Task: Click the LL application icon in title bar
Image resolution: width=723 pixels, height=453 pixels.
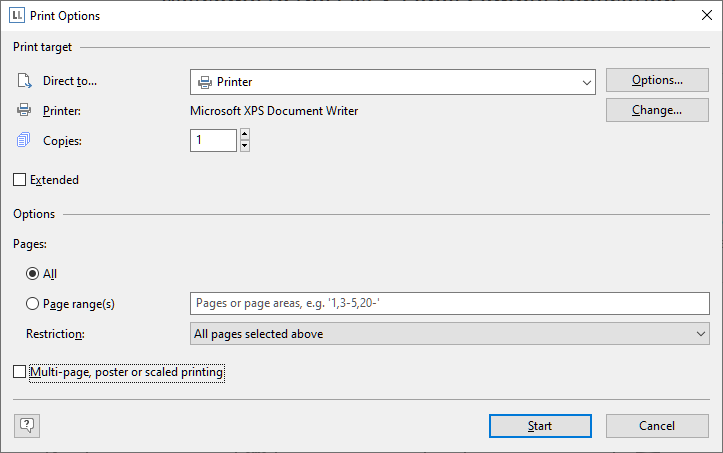Action: click(17, 15)
